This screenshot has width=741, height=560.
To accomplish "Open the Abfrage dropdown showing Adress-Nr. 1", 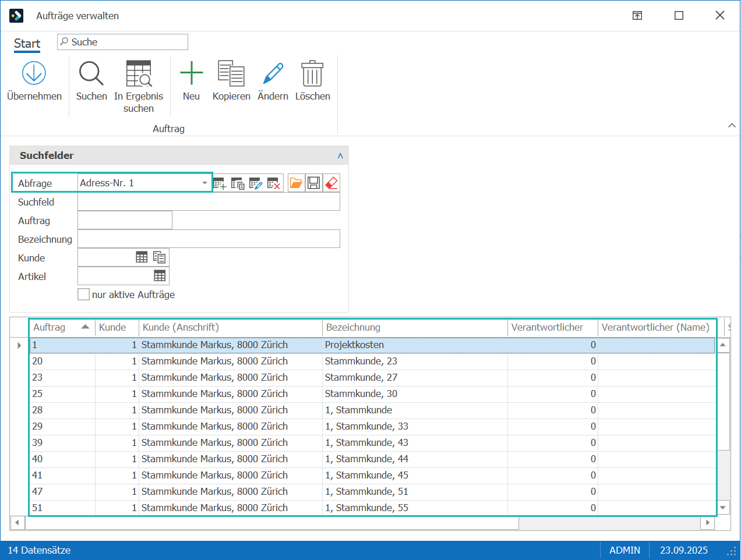I will click(204, 183).
